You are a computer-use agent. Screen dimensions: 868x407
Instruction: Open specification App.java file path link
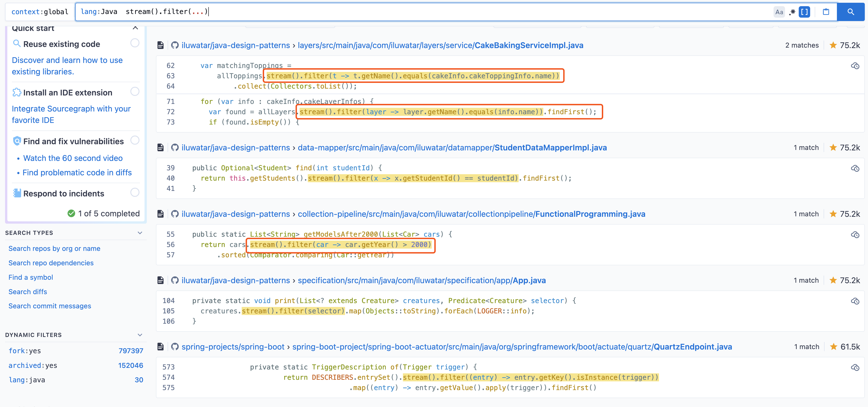[x=421, y=281]
